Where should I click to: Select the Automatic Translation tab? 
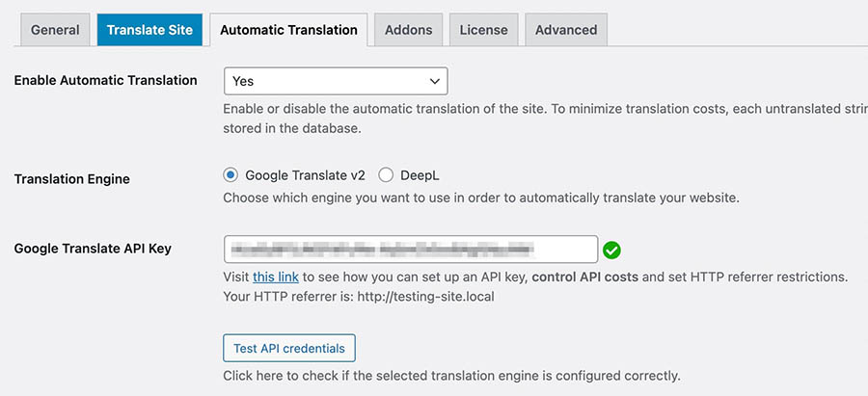tap(288, 30)
